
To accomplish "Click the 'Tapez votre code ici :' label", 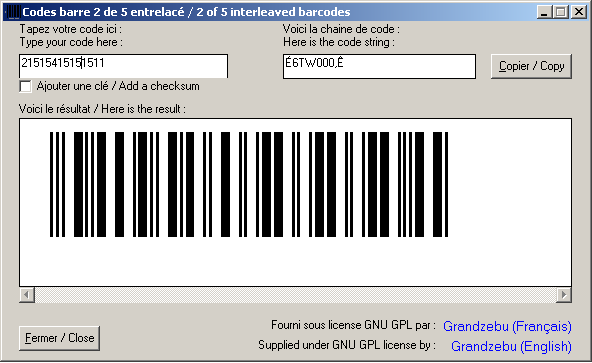I will (71, 29).
